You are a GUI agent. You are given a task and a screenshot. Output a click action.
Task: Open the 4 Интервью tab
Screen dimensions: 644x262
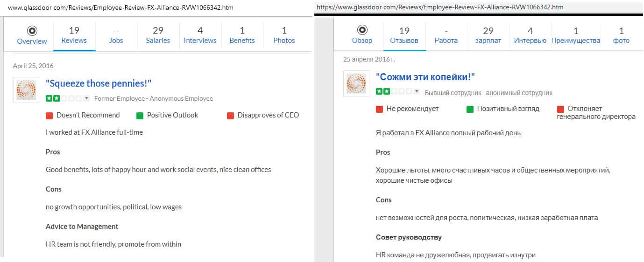(x=530, y=35)
